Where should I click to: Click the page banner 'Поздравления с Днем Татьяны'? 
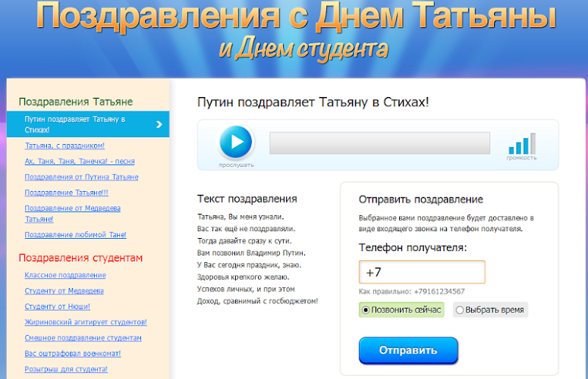[x=296, y=16]
